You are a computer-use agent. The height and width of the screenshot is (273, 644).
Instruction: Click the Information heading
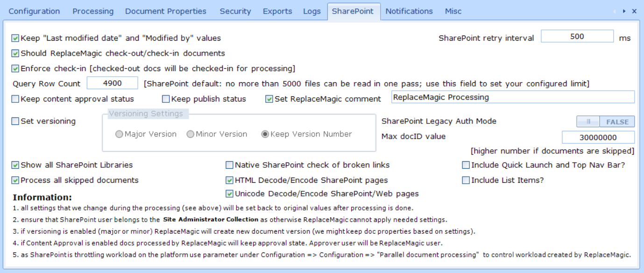(x=42, y=197)
